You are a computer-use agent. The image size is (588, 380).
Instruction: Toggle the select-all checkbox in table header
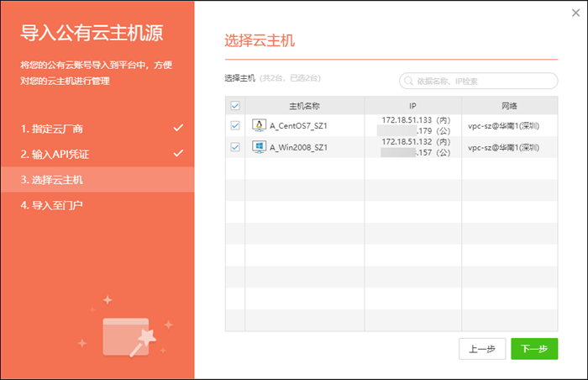click(x=235, y=106)
